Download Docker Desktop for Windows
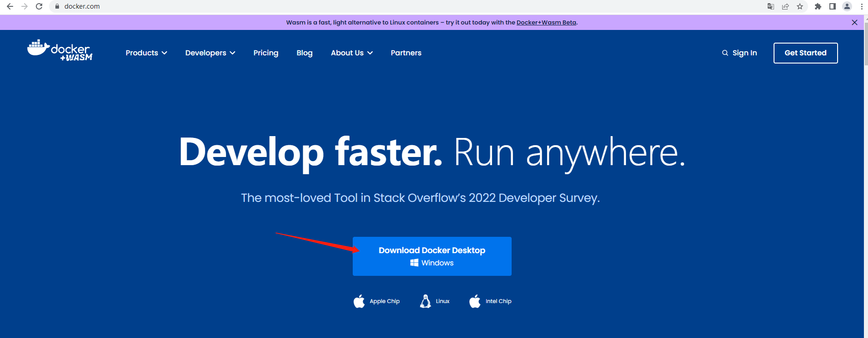Screen dimensions: 868x338 click(x=432, y=256)
